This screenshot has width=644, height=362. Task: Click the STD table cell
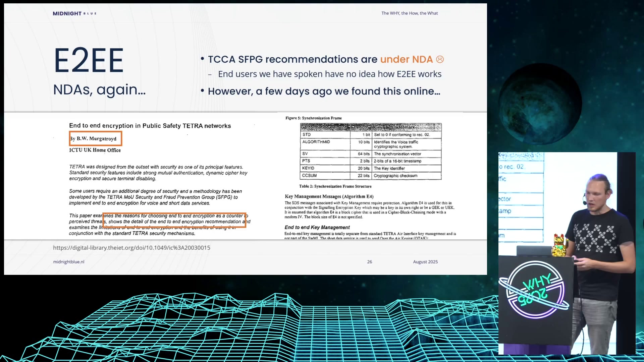[325, 134]
